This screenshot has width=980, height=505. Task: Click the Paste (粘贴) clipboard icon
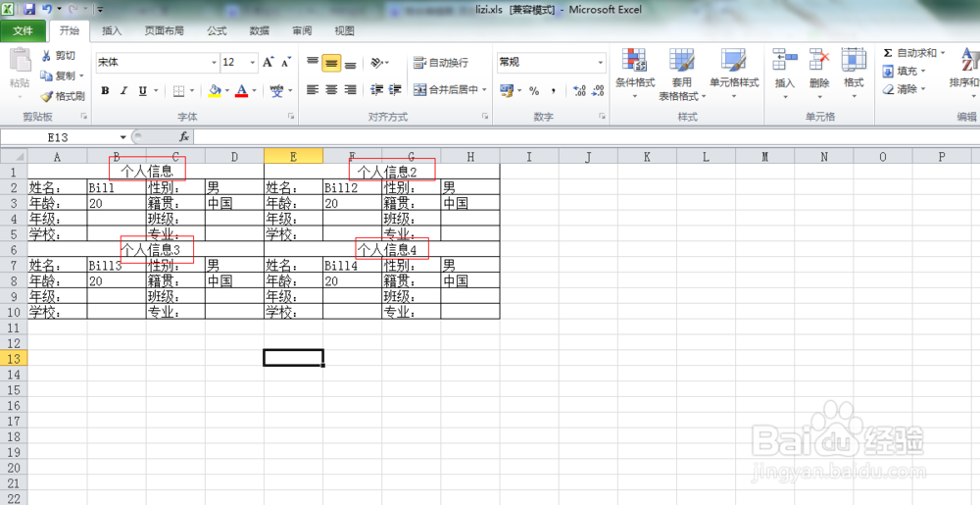click(20, 60)
